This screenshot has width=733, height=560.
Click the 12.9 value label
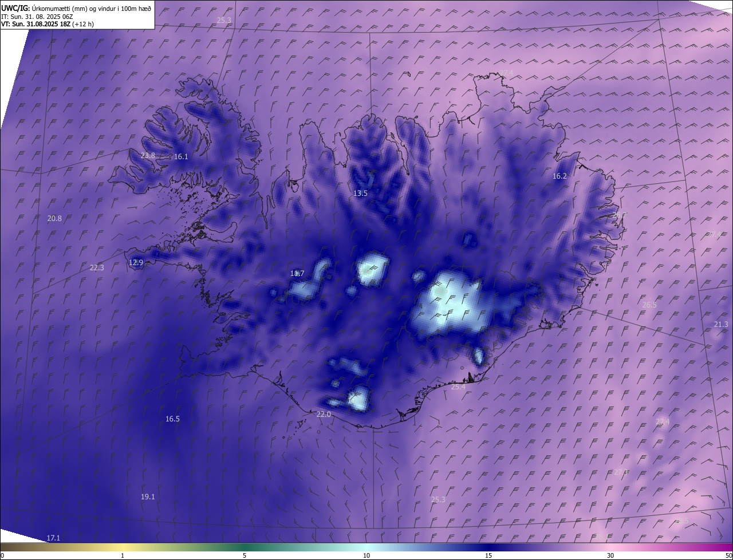pos(136,263)
